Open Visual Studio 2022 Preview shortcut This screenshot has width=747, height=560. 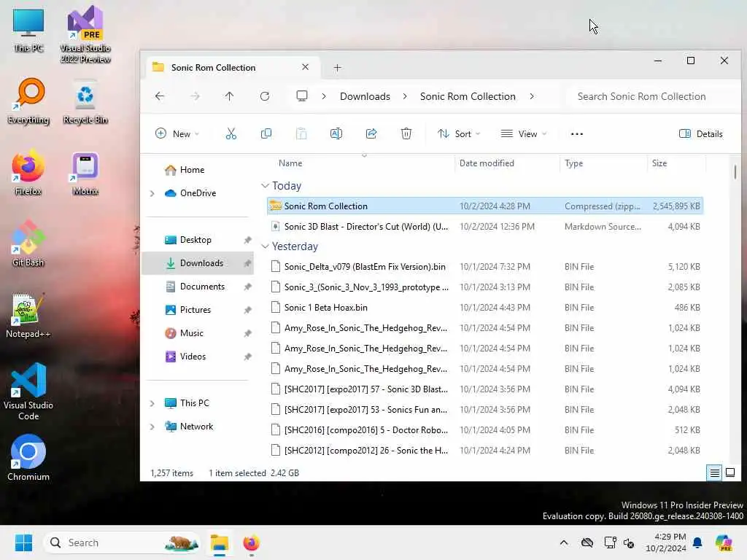(x=85, y=34)
